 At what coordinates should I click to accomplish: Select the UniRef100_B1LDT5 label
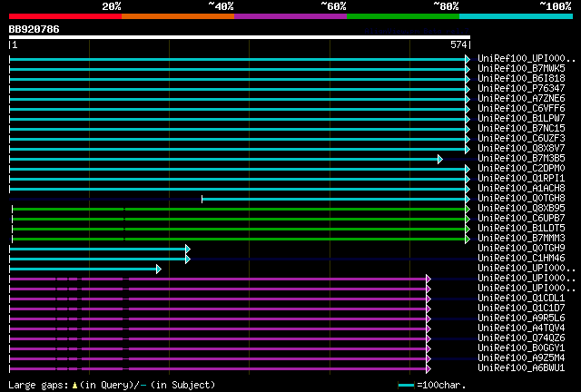click(x=521, y=229)
